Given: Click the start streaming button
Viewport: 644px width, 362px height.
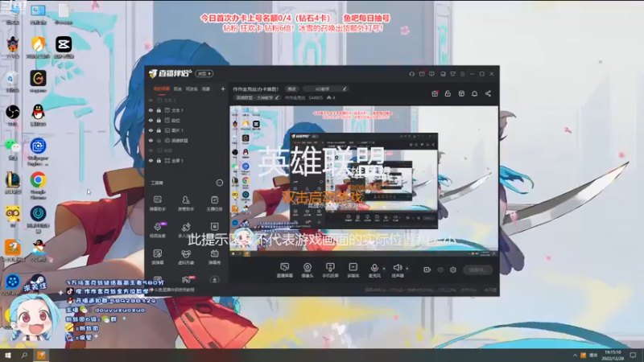Looking at the screenshot, I should click(x=478, y=269).
